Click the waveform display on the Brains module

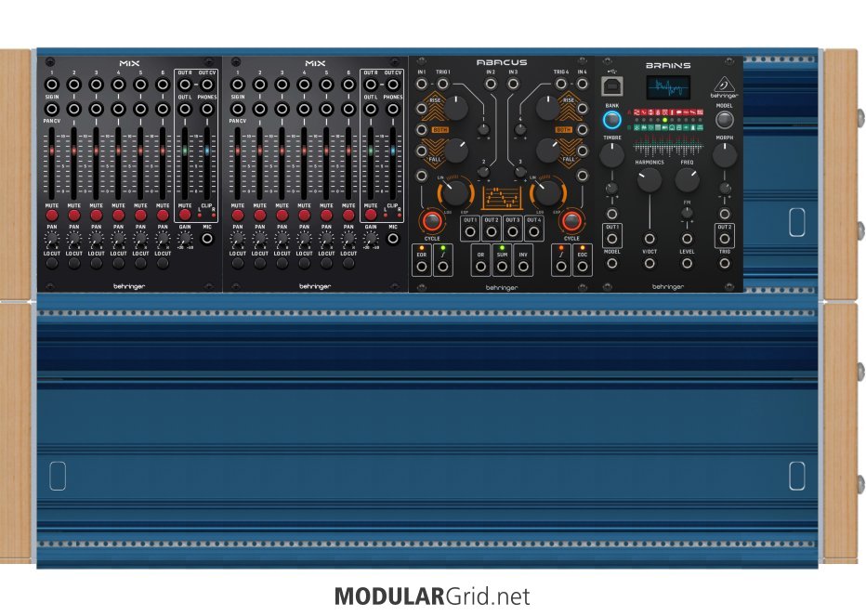point(668,87)
